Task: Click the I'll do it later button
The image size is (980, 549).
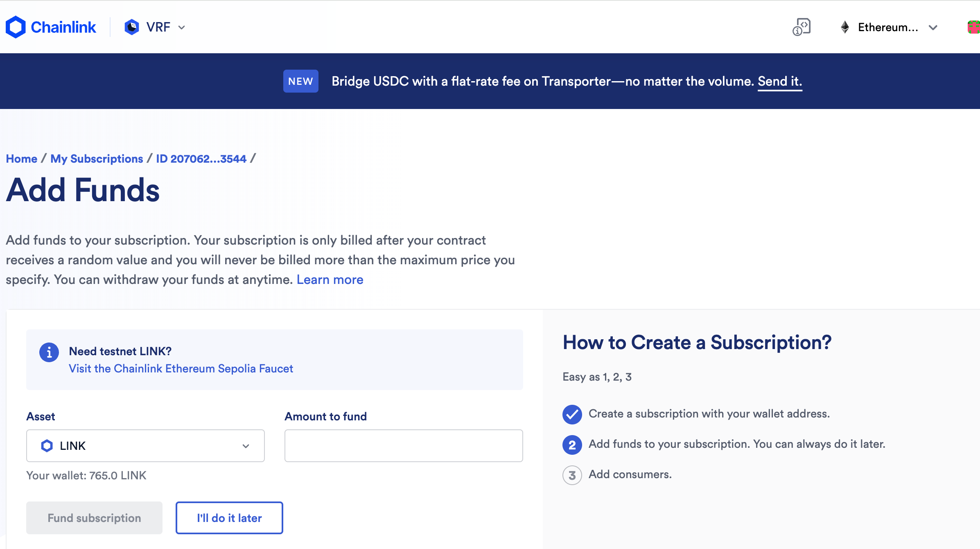Action: 229,518
